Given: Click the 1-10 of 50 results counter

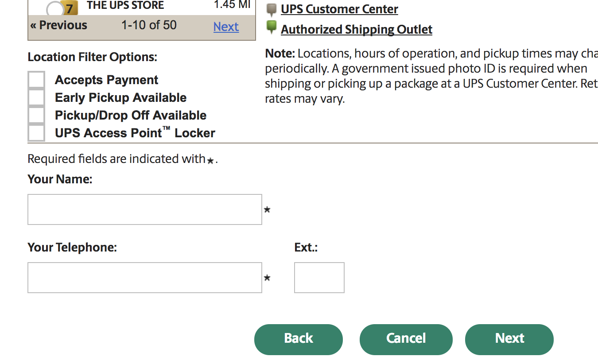Looking at the screenshot, I should (149, 25).
